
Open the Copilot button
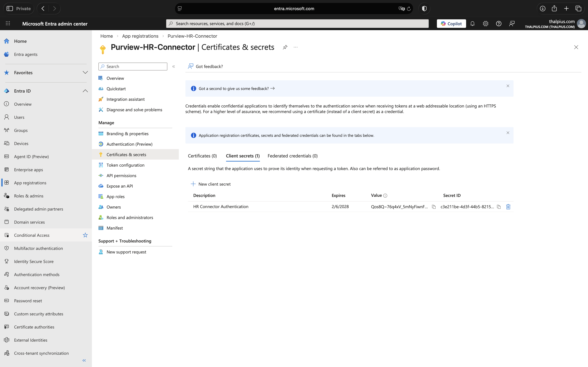point(451,24)
